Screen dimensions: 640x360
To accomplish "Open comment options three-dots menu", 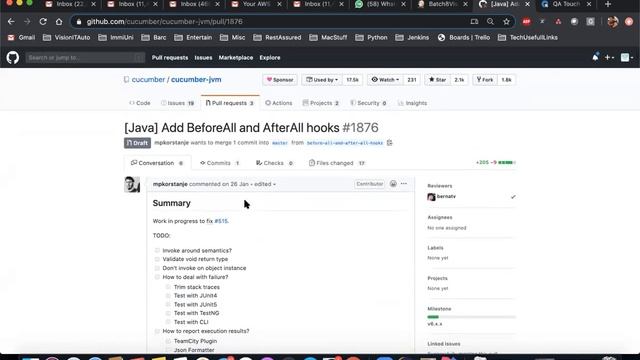I will pyautogui.click(x=404, y=184).
